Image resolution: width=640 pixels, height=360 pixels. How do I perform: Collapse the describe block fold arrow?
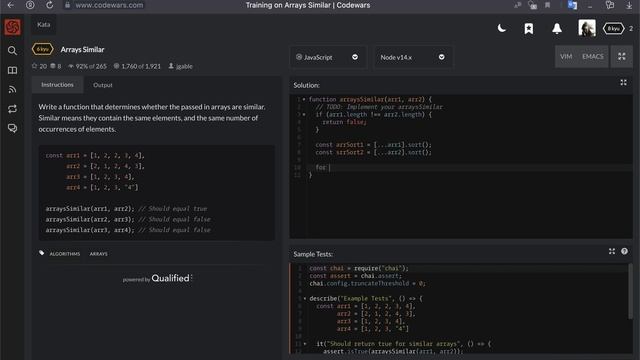[x=305, y=298]
